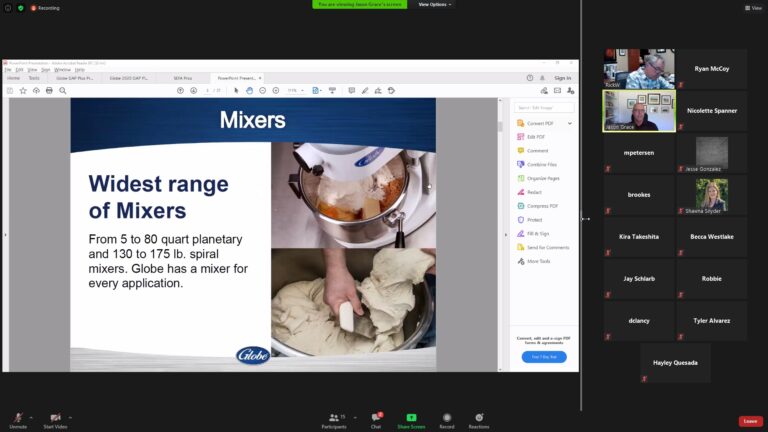Expand the left navigation pane arrow
The width and height of the screenshot is (768, 432).
(5, 235)
